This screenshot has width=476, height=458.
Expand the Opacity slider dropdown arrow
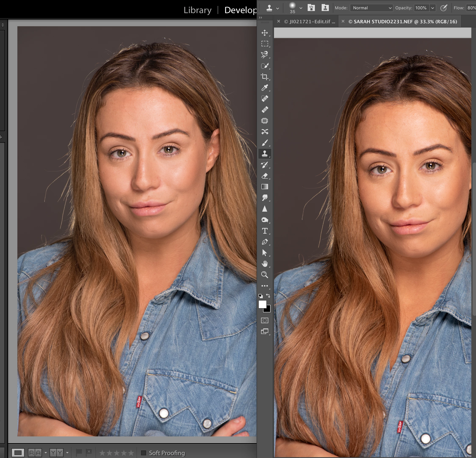[x=433, y=8]
